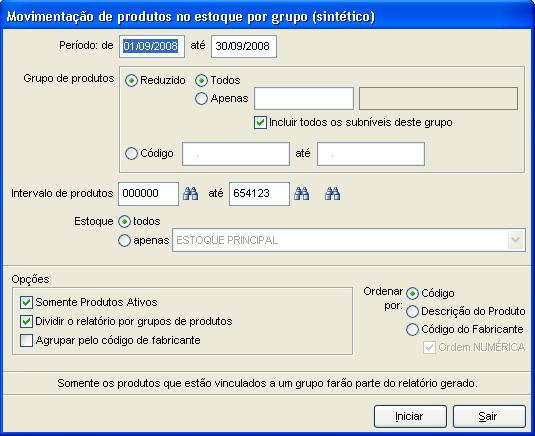The image size is (535, 436).
Task: Click the Ordenar por label
Action: click(384, 299)
